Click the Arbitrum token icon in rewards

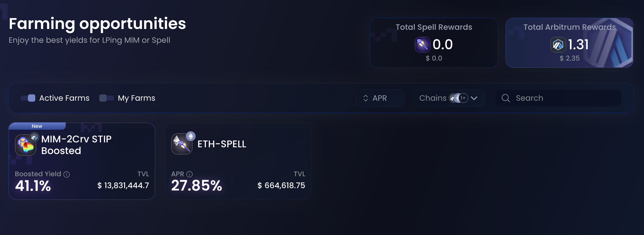(x=558, y=45)
